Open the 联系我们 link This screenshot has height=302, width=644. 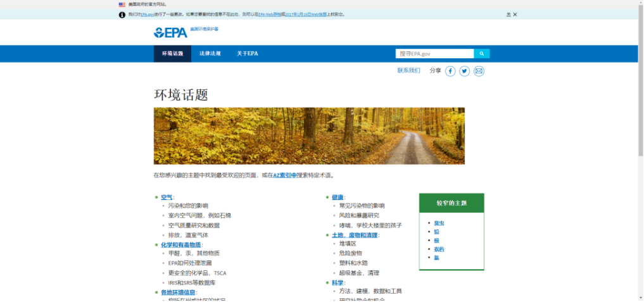coord(408,70)
